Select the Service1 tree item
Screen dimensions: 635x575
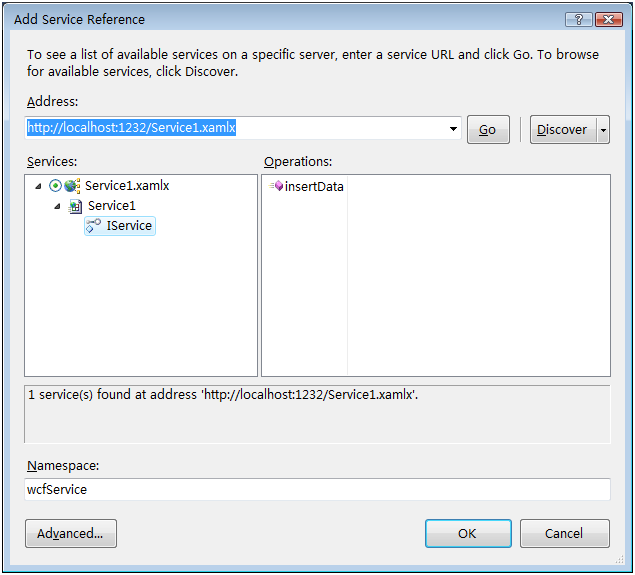tap(112, 206)
